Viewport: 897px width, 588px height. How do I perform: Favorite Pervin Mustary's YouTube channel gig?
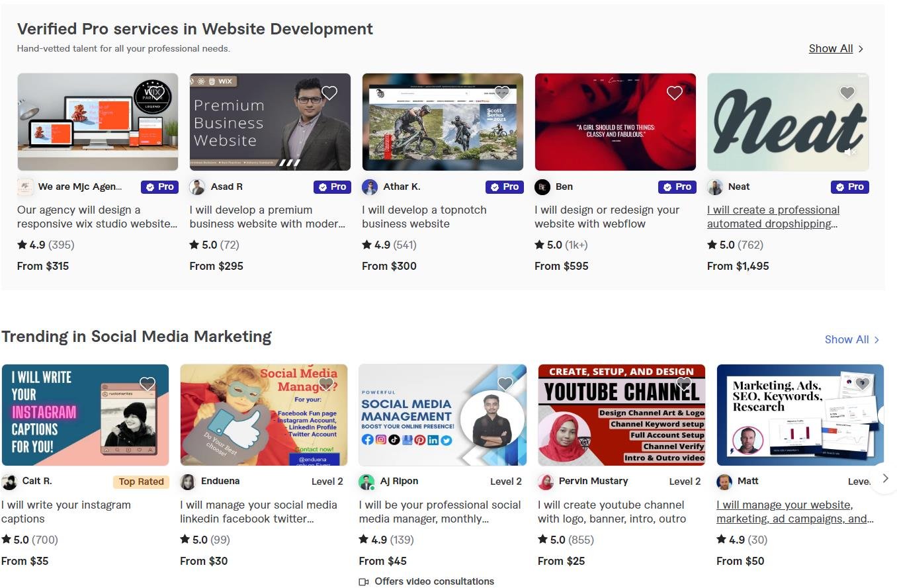click(684, 384)
